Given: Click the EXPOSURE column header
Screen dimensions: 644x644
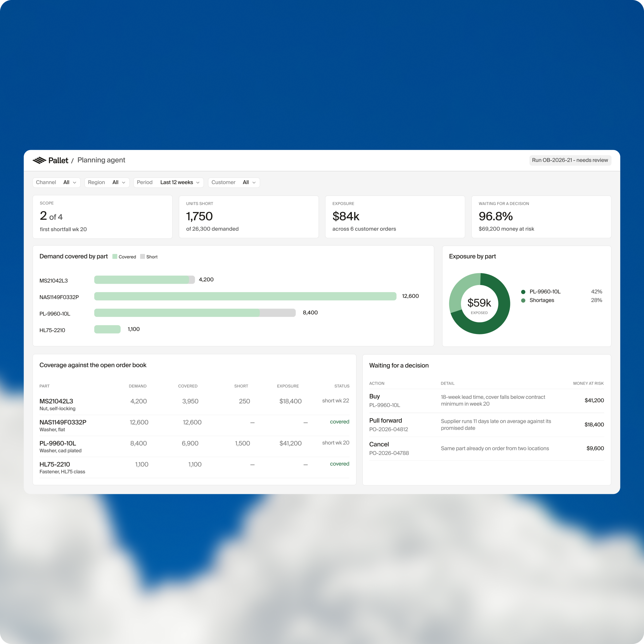Looking at the screenshot, I should (288, 386).
